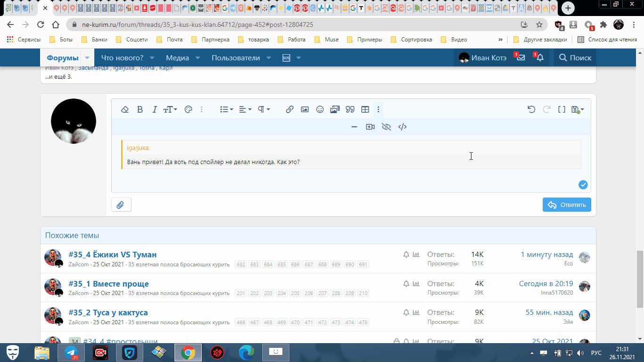Click the eraser remove-formatting icon

[125, 109]
